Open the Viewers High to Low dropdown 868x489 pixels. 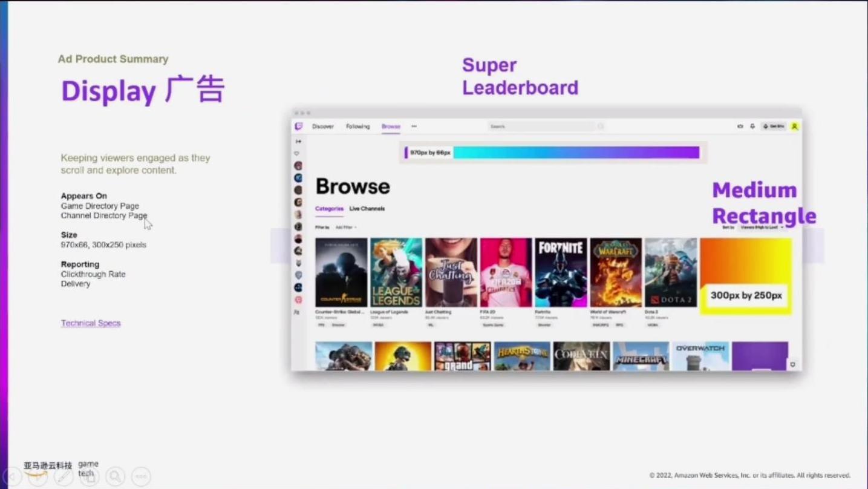[762, 227]
